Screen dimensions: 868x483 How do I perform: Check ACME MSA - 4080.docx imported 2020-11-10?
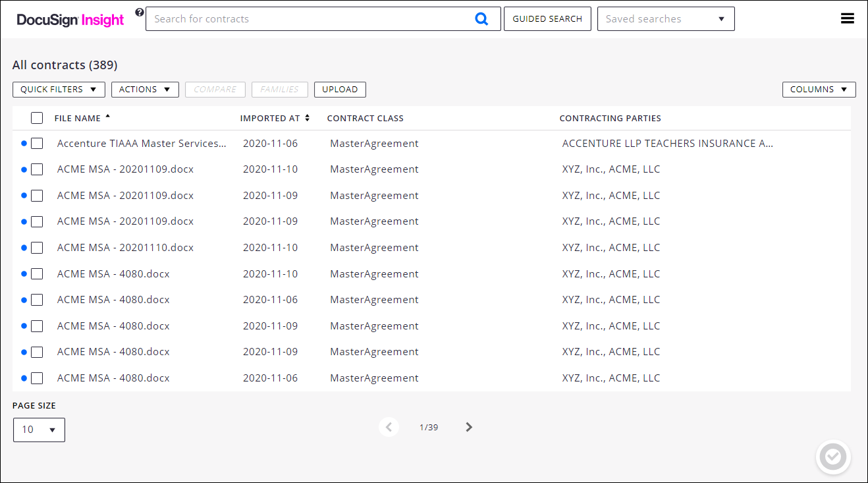[x=37, y=273]
